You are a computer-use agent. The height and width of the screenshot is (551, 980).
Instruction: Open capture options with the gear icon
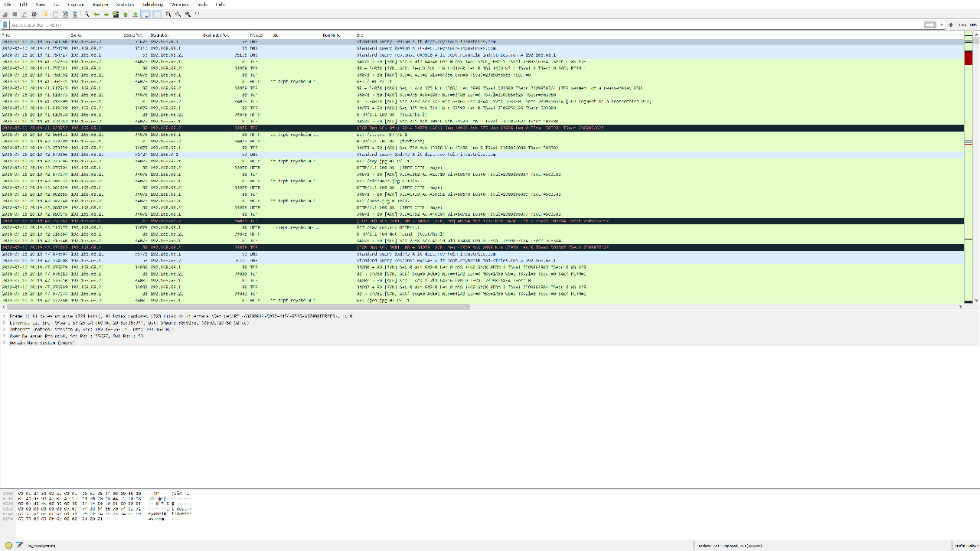click(x=34, y=13)
